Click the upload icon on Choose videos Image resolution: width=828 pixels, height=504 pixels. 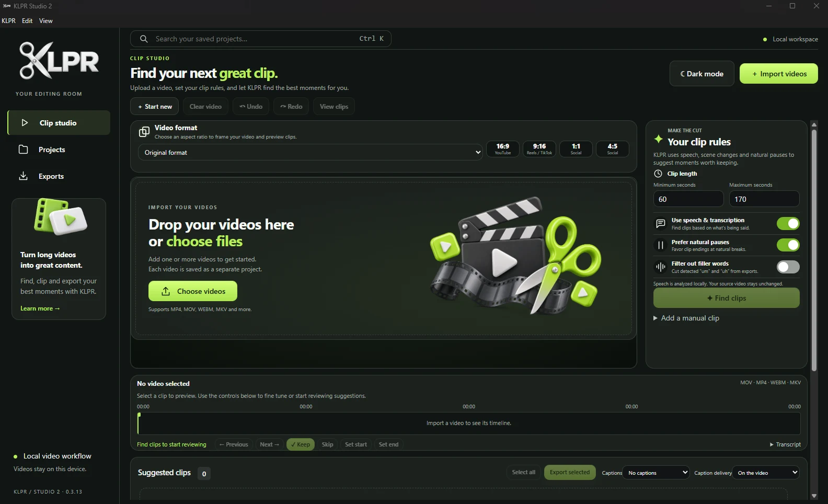point(166,291)
